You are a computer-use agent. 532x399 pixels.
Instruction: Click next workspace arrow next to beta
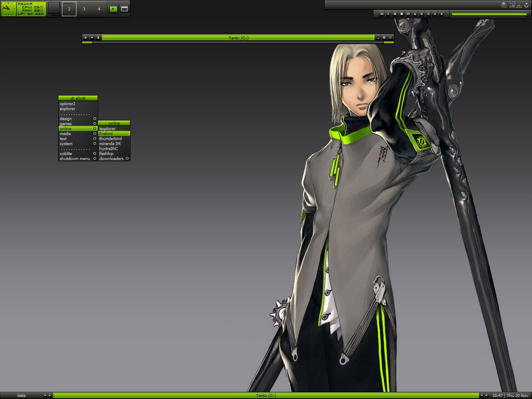point(50,396)
